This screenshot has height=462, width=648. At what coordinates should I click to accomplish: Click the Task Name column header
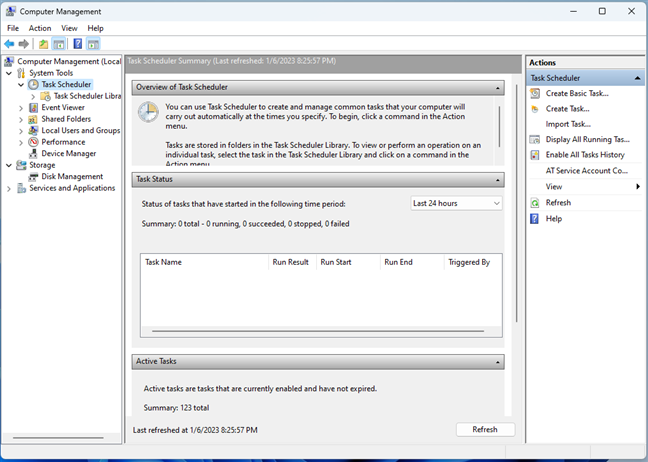[x=205, y=262]
